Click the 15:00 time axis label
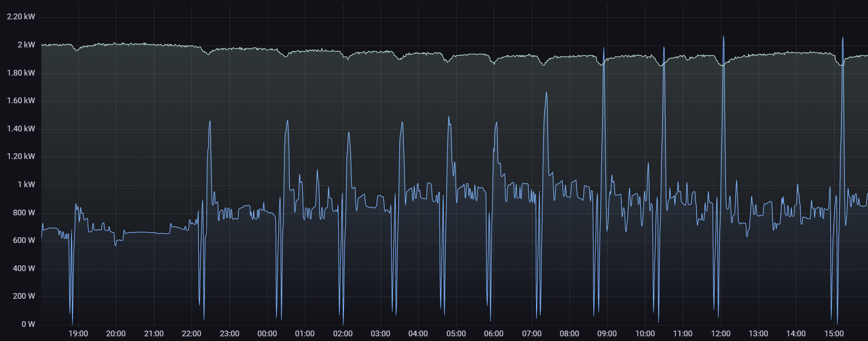This screenshot has width=868, height=341. tap(834, 334)
